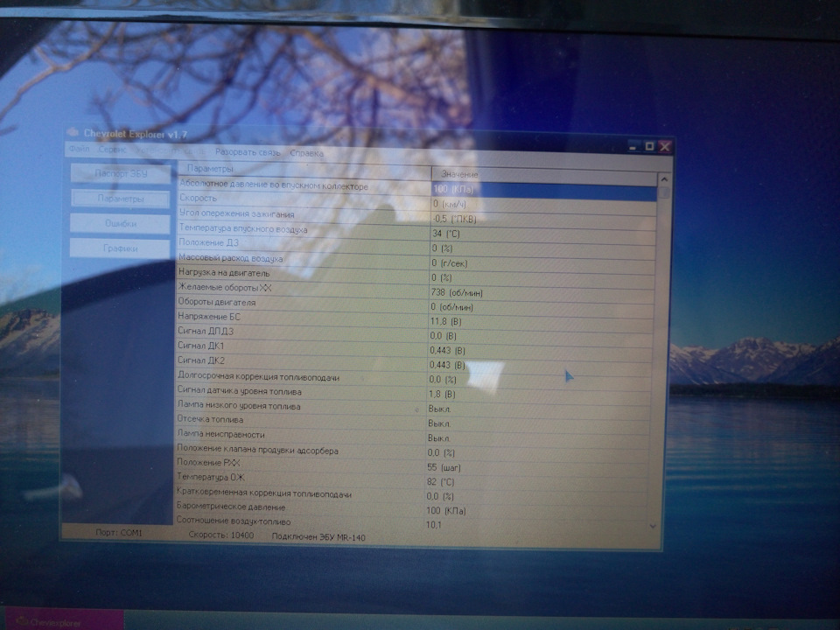The height and width of the screenshot is (630, 840).
Task: Click the Подключен ЭБУ MR-140 status text
Action: (x=318, y=536)
